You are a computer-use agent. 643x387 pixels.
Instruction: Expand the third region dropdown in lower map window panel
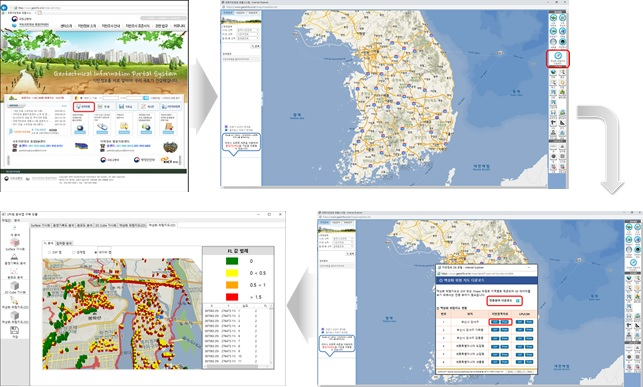344,247
